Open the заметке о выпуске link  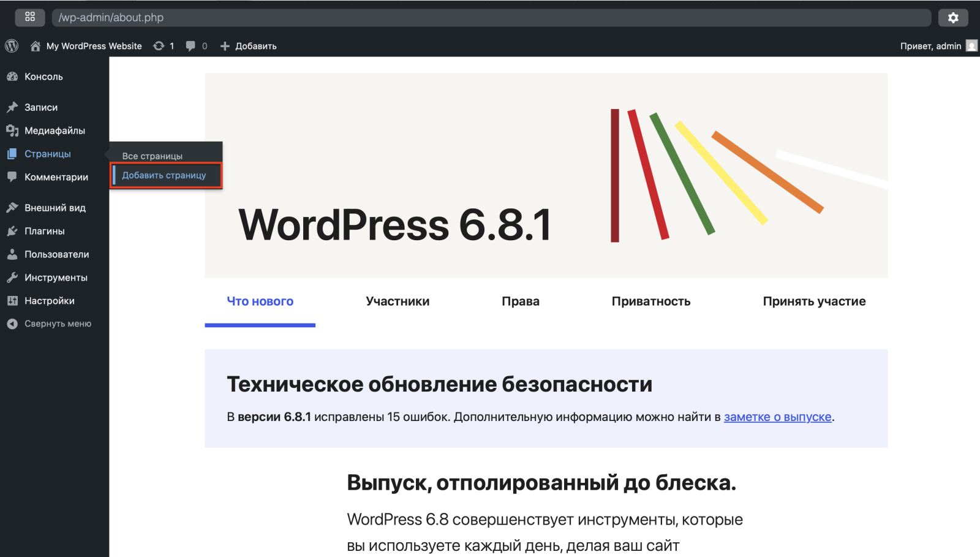pos(777,417)
